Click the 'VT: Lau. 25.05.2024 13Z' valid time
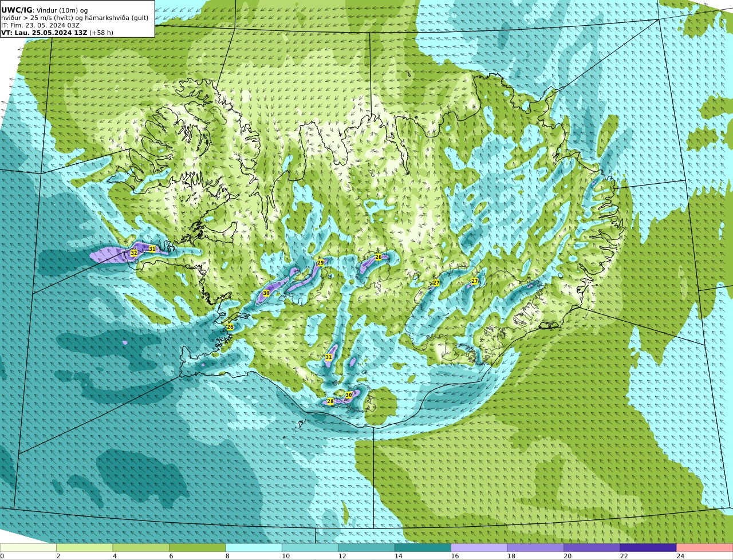 coord(44,33)
